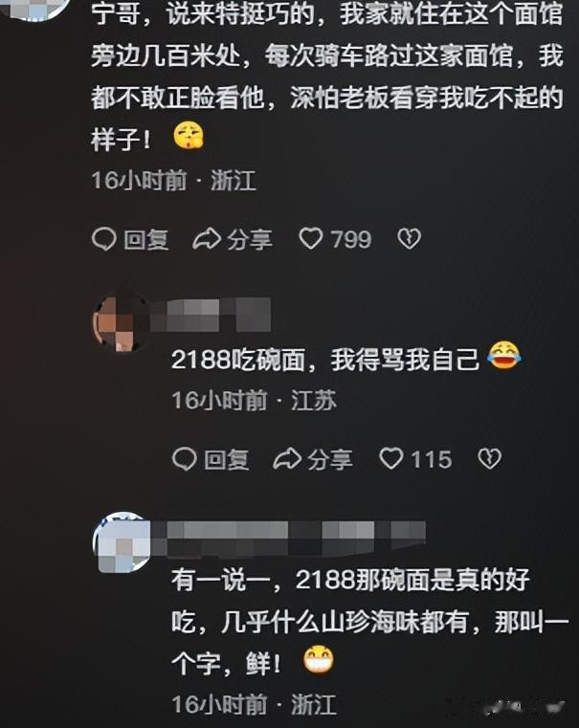This screenshot has height=728, width=579.
Task: Dislike the 799-like comment via broken heart icon
Action: pos(409,239)
